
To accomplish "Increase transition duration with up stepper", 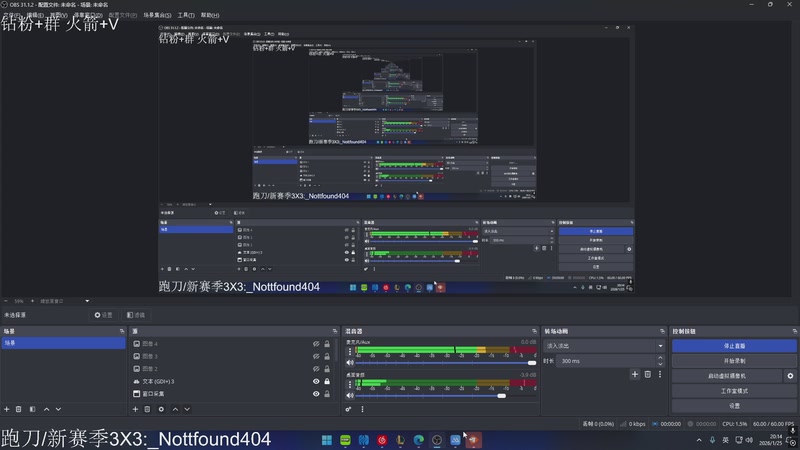I will coord(660,358).
